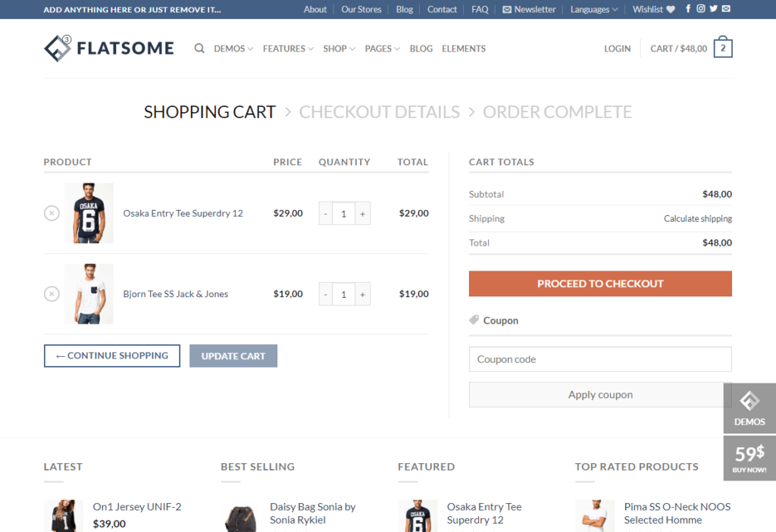Click the coupon tag icon
776x532 pixels.
[x=474, y=321]
